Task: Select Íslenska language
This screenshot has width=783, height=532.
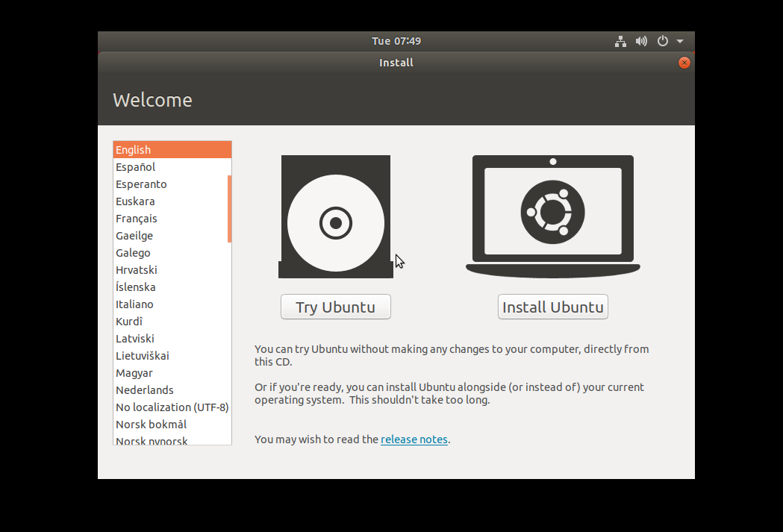Action: [x=171, y=287]
